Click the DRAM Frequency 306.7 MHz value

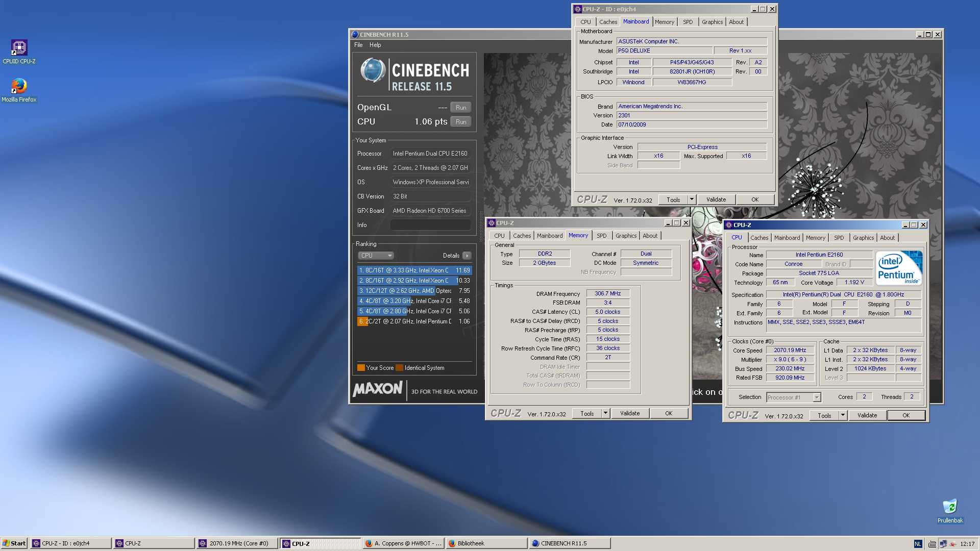click(x=608, y=294)
